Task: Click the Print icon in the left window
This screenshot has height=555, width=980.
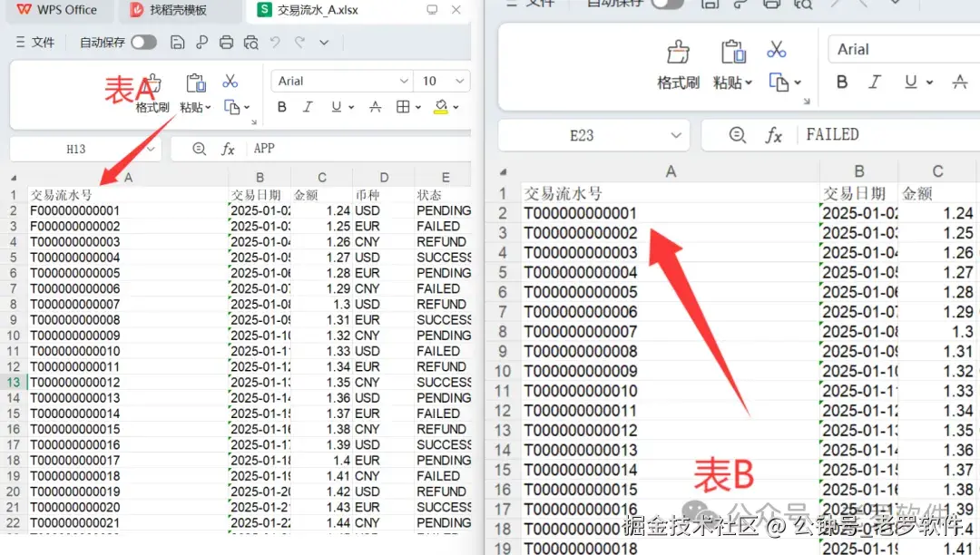Action: pos(226,43)
